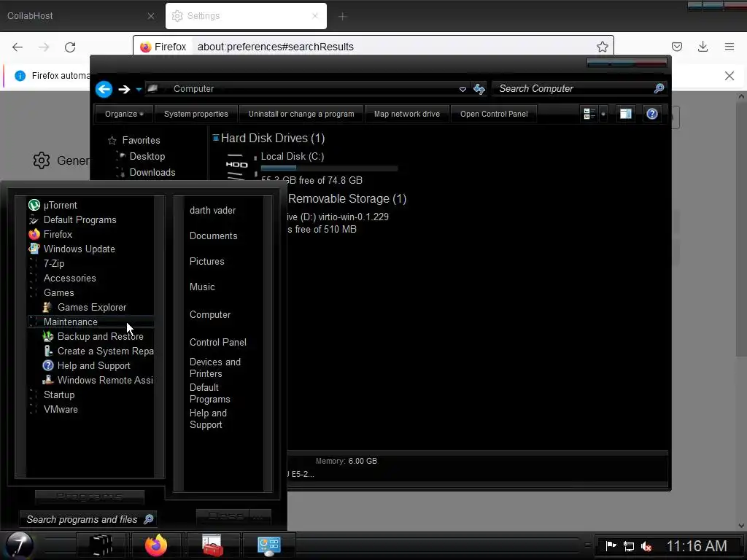Open Create a System Repair Disc entry
The width and height of the screenshot is (747, 560).
pos(98,351)
